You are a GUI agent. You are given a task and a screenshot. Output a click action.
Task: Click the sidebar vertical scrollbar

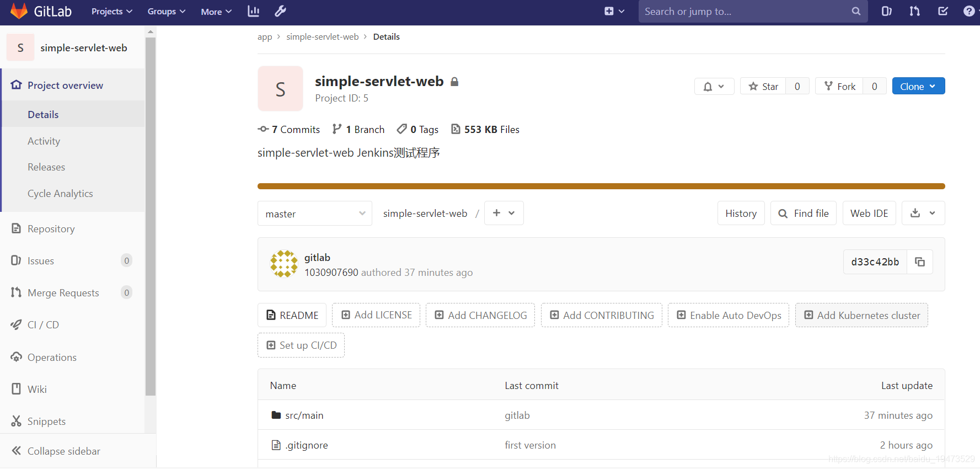click(x=151, y=216)
